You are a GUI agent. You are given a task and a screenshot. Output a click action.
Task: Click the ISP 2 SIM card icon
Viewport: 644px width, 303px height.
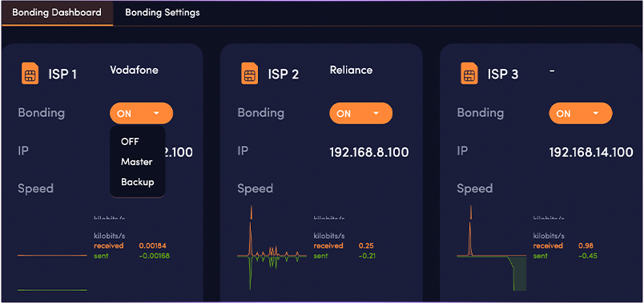pos(250,74)
